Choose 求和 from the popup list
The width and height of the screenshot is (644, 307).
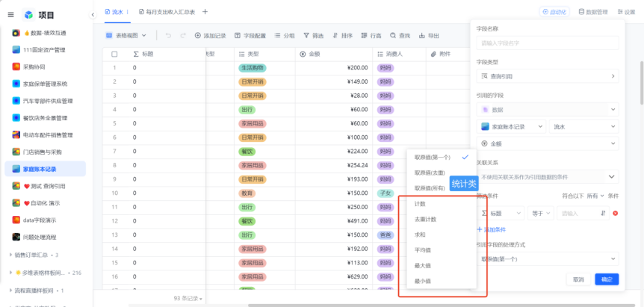(x=442, y=235)
